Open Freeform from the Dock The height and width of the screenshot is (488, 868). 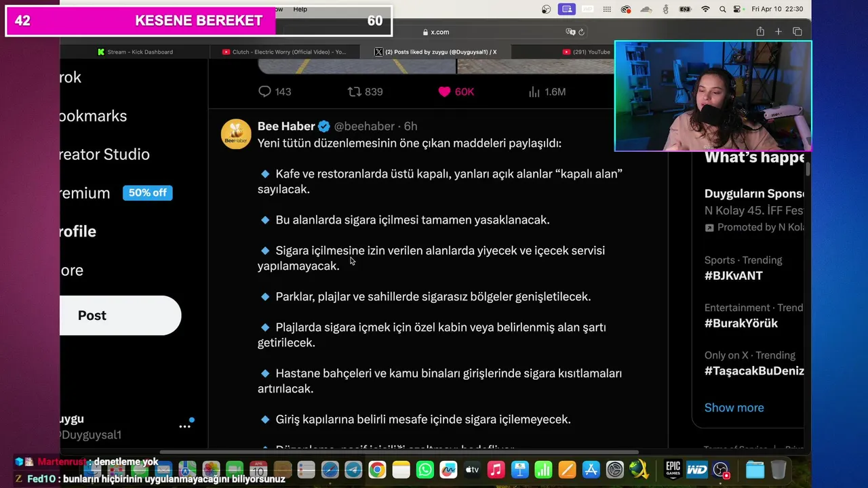(x=448, y=470)
